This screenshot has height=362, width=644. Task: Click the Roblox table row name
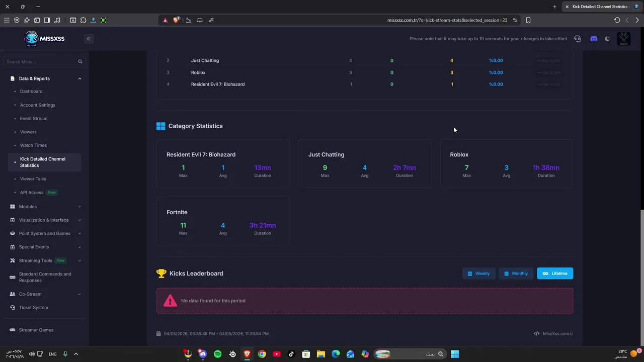pos(198,72)
